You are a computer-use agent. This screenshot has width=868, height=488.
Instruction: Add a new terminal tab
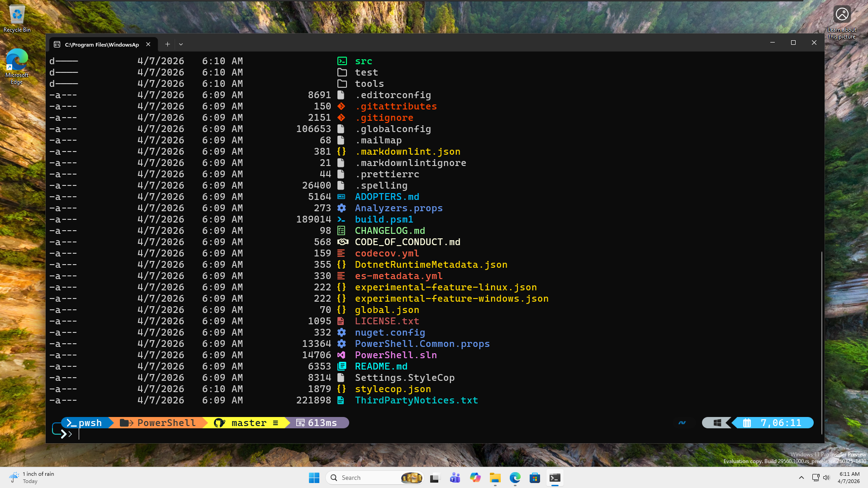pos(167,44)
